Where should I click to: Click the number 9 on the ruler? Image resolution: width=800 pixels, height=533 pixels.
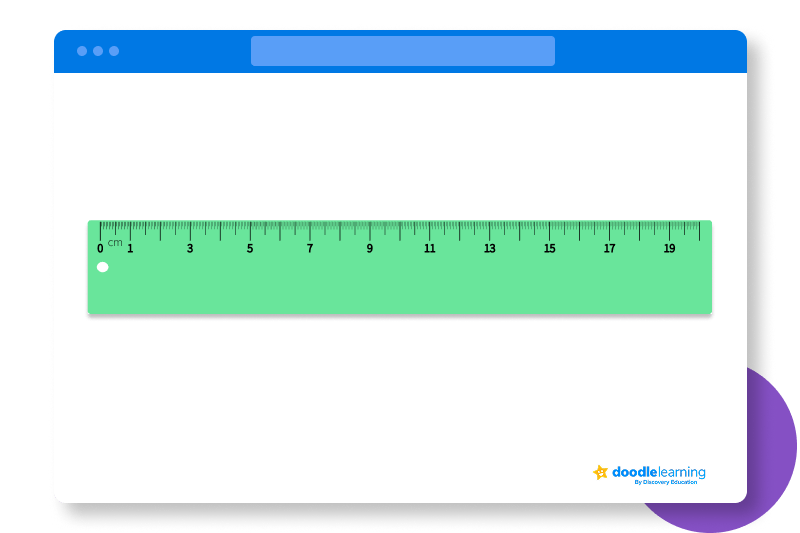pyautogui.click(x=370, y=248)
